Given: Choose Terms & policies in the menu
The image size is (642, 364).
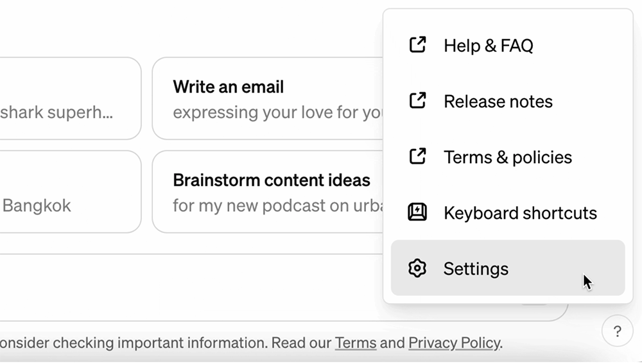Looking at the screenshot, I should (508, 157).
